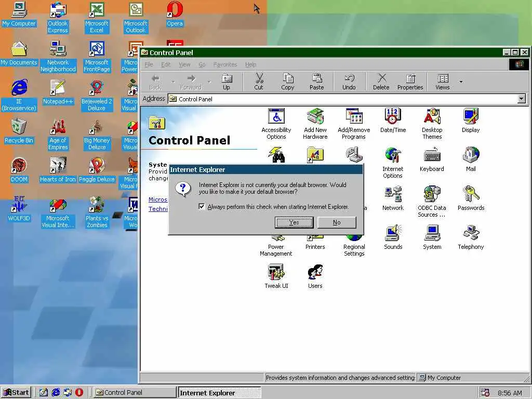Select the DOOM desktop shortcut
The width and height of the screenshot is (532, 399).
[19, 170]
